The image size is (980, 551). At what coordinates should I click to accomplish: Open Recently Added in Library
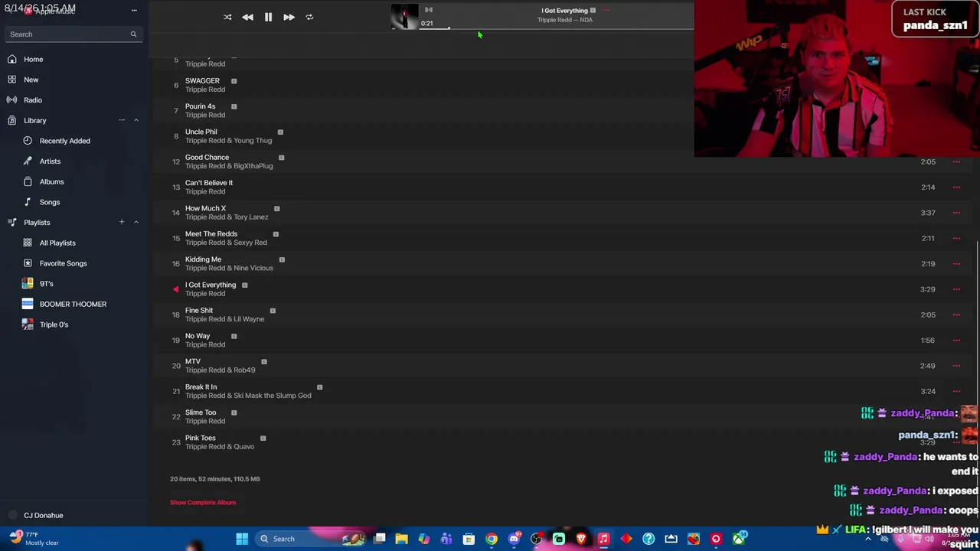click(x=64, y=141)
